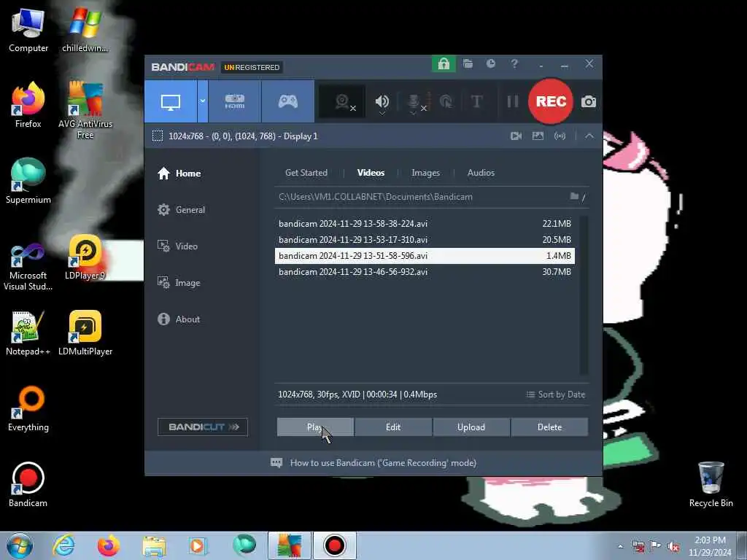Viewport: 747px width, 560px height.
Task: Open Image settings in the sidebar
Action: point(179,283)
